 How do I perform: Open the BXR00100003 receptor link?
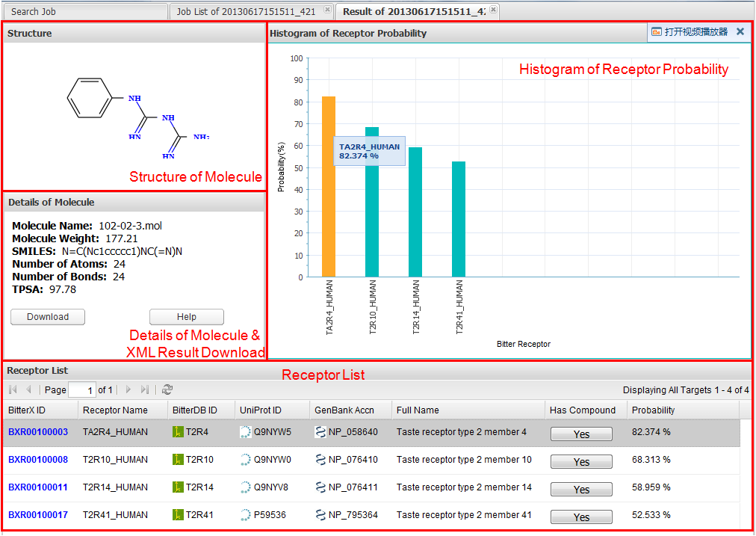38,432
